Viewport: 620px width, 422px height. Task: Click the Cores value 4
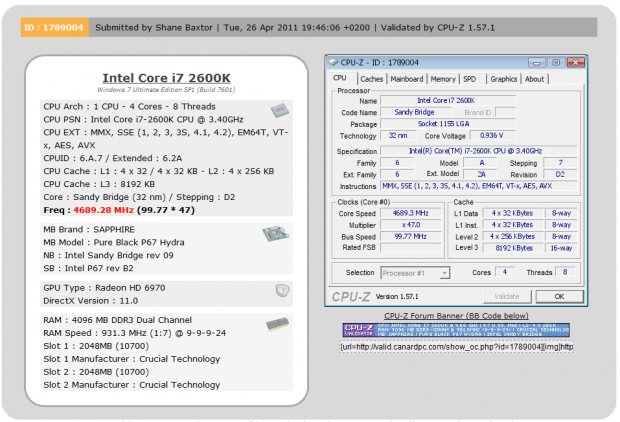tap(505, 272)
